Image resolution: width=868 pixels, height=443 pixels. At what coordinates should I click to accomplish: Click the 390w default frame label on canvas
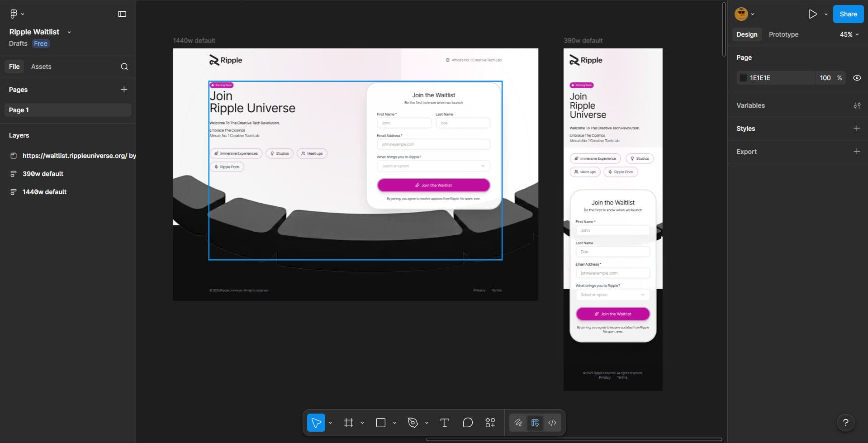[x=583, y=41]
